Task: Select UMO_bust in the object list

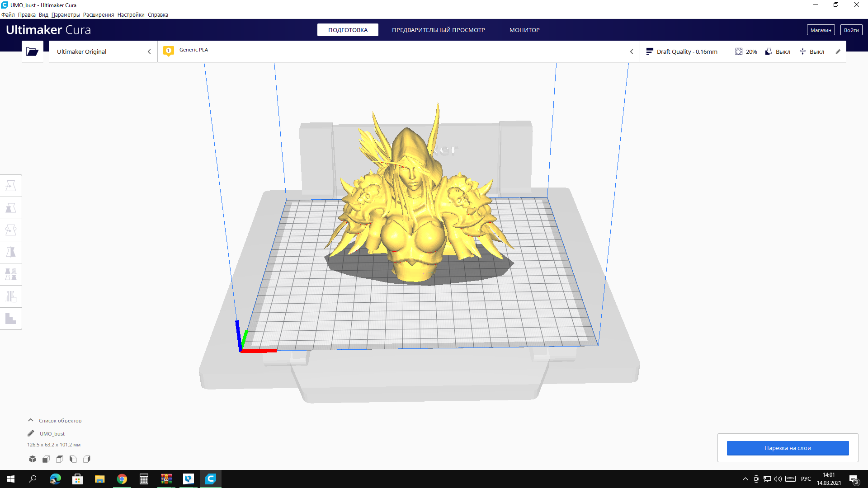Action: (x=52, y=434)
